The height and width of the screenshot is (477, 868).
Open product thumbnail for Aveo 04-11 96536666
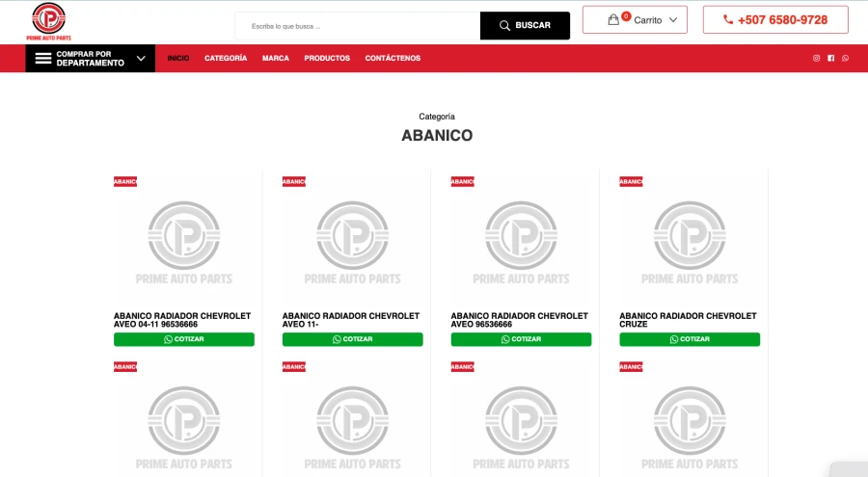(184, 243)
